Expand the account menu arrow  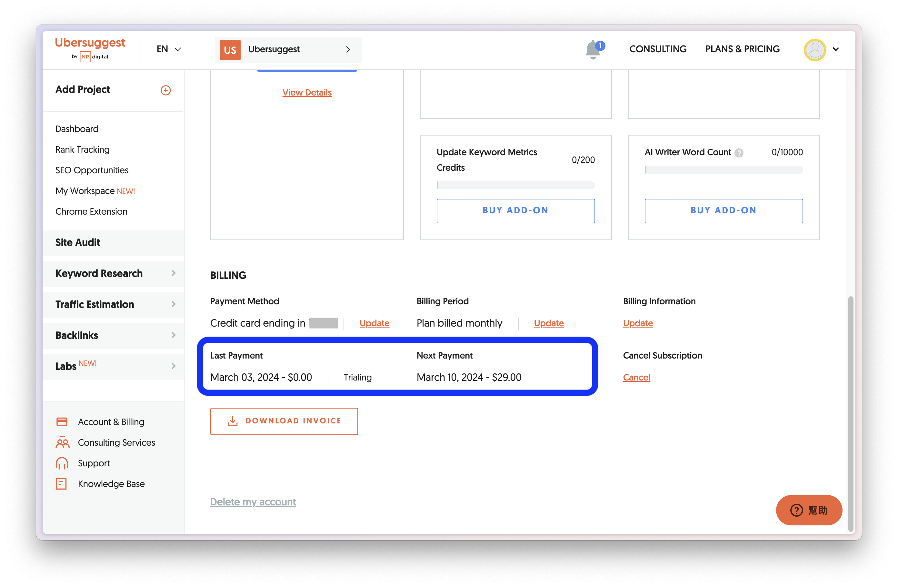pos(836,49)
